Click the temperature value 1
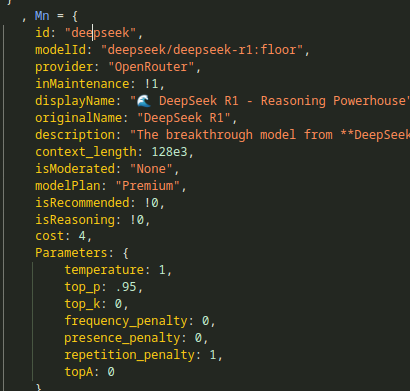 pyautogui.click(x=162, y=270)
